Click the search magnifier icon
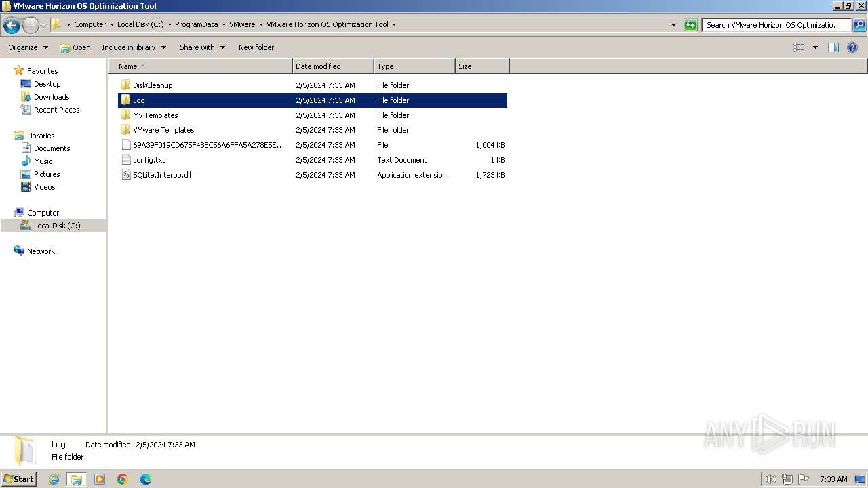 click(x=859, y=25)
